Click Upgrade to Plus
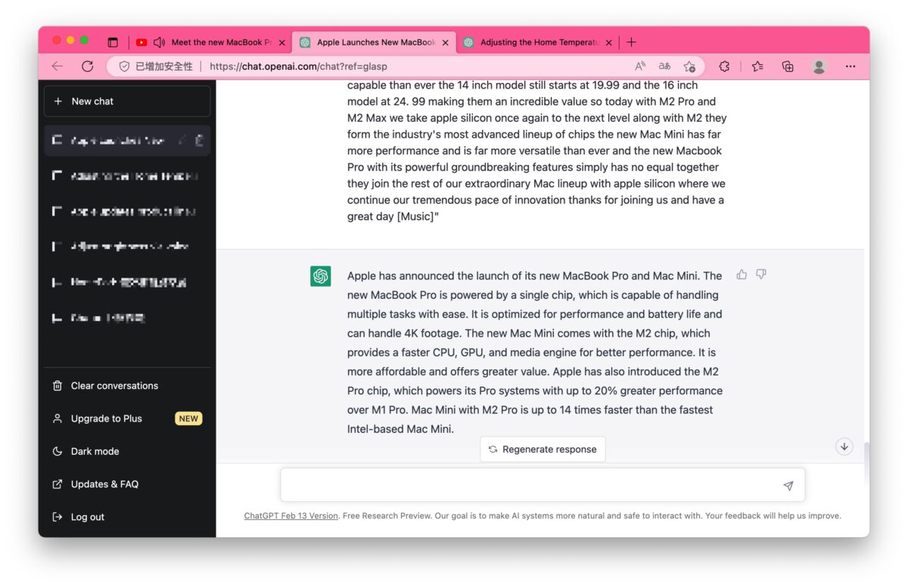Image resolution: width=908 pixels, height=588 pixels. 127,418
